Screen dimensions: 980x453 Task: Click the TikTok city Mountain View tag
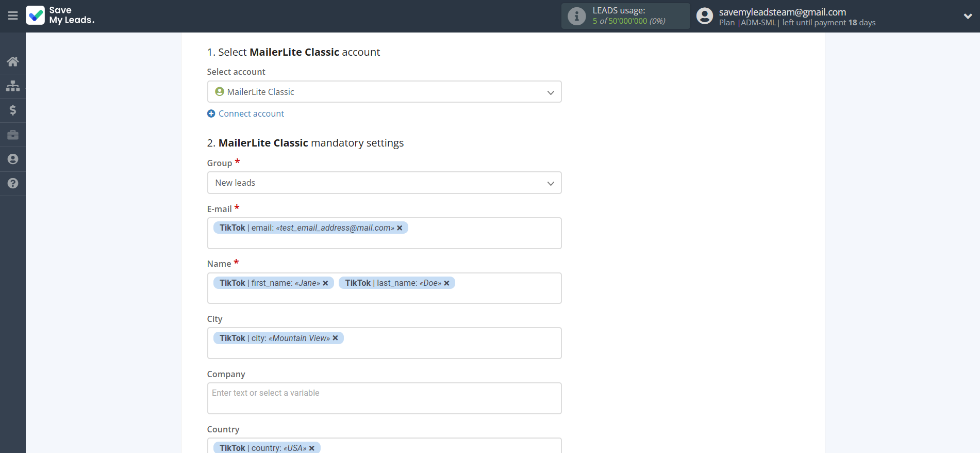[x=278, y=338]
